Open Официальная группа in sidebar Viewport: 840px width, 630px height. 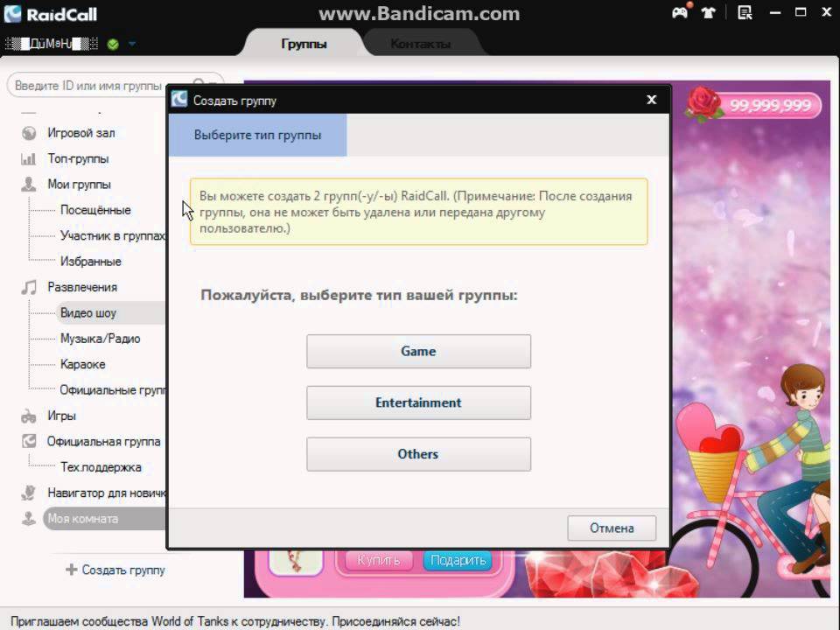[x=104, y=441]
